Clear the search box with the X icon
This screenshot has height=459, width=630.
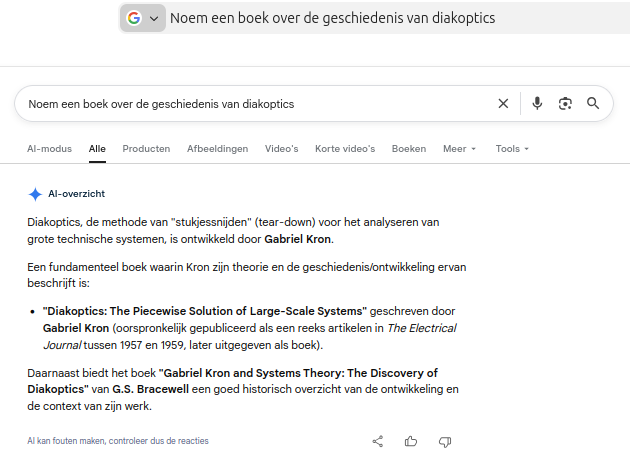click(x=503, y=104)
